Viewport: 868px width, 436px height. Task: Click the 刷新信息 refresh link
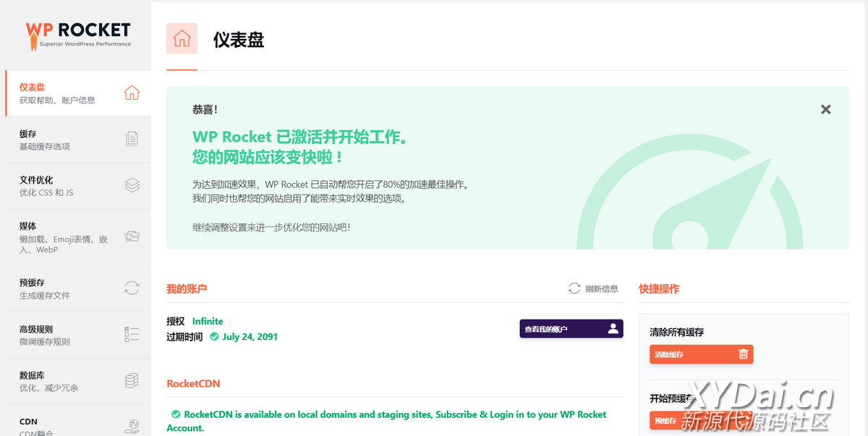point(594,288)
